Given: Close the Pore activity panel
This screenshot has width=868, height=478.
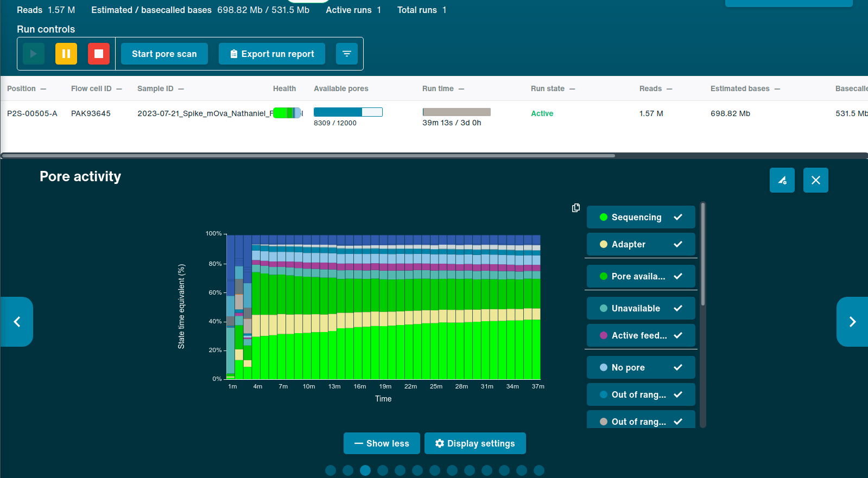Looking at the screenshot, I should click(816, 180).
